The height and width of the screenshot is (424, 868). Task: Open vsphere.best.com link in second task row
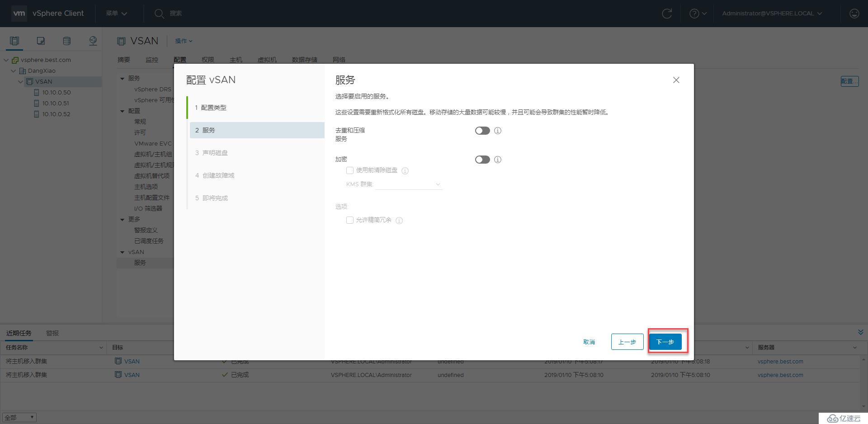coord(780,375)
